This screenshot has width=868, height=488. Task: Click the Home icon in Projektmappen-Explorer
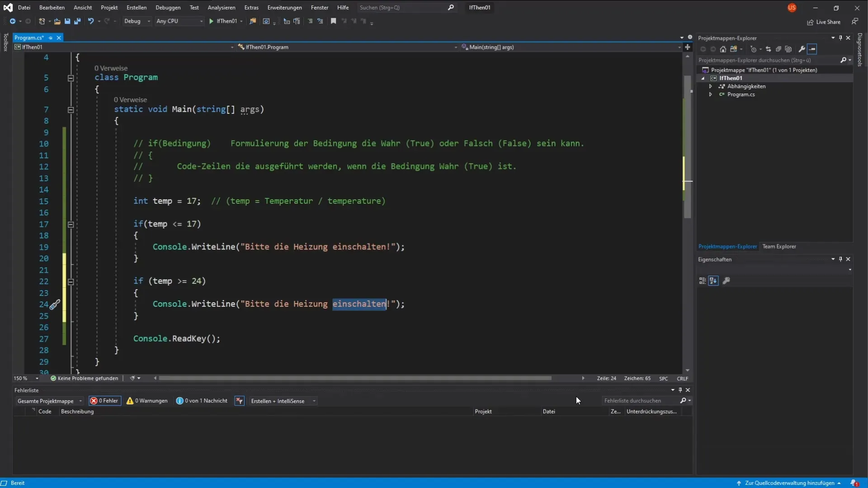pyautogui.click(x=723, y=49)
